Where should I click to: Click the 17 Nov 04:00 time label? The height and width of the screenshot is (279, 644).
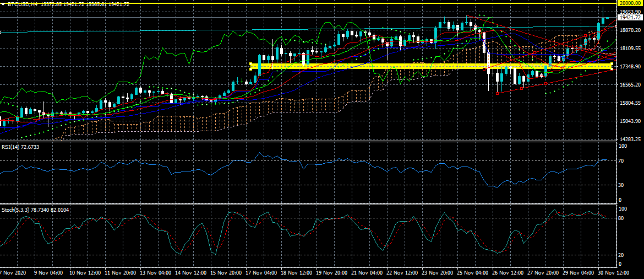click(x=263, y=273)
